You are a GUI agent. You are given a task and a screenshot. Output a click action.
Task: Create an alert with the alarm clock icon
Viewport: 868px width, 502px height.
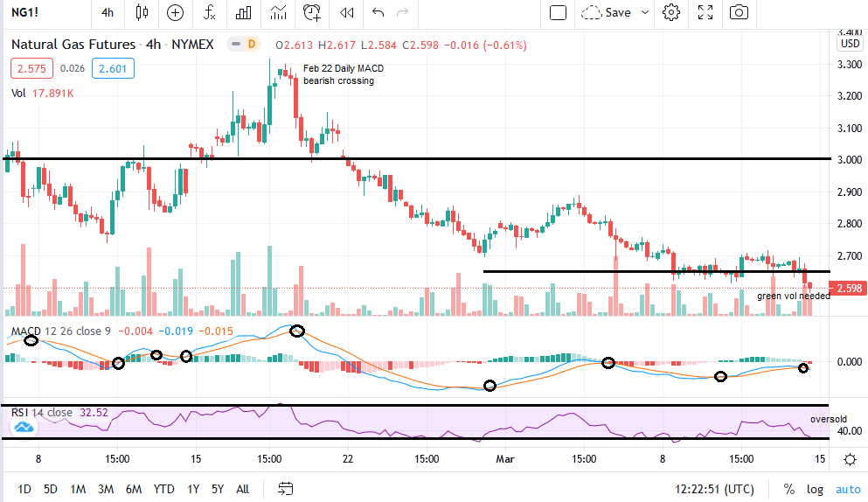[312, 12]
